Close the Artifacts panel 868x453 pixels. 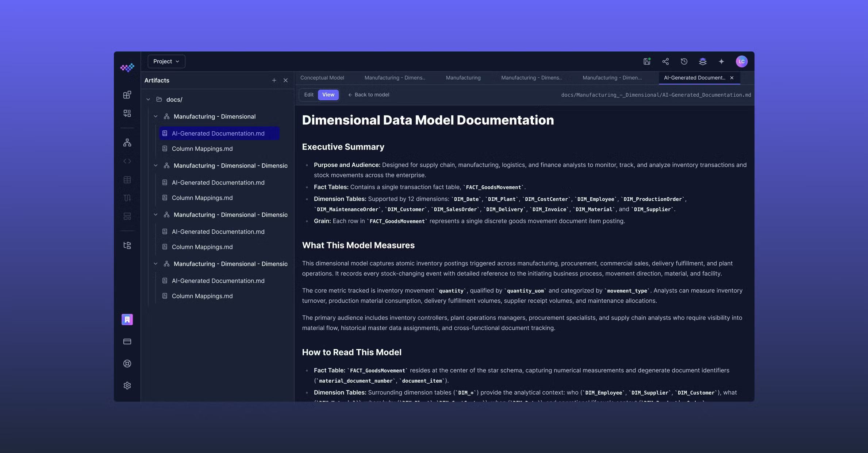(x=285, y=80)
